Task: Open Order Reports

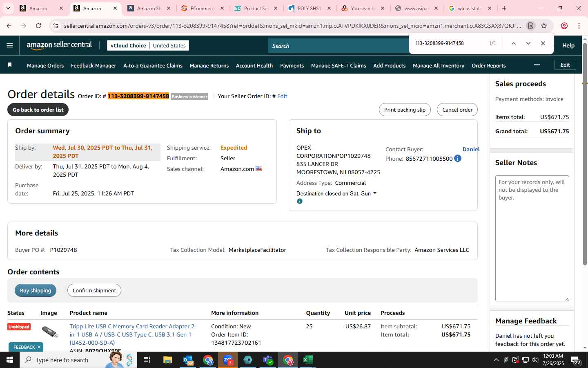Action: tap(488, 65)
